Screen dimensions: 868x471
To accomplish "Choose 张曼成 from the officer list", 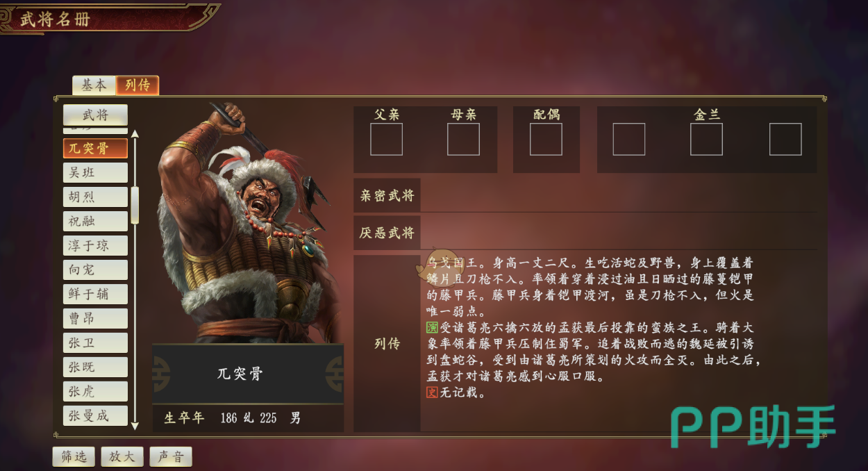I will point(95,415).
